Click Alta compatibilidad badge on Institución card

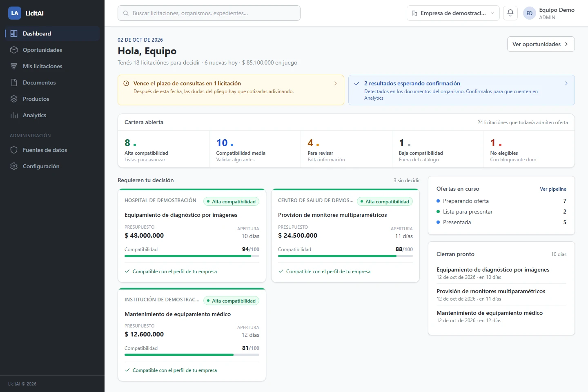231,301
